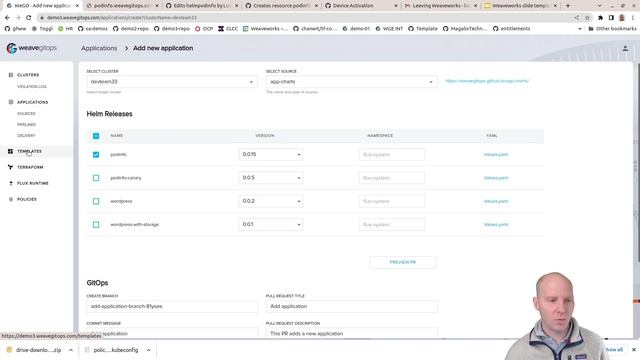This screenshot has width=640, height=360.
Task: Open the Select Cluster dropdown
Action: [x=172, y=82]
